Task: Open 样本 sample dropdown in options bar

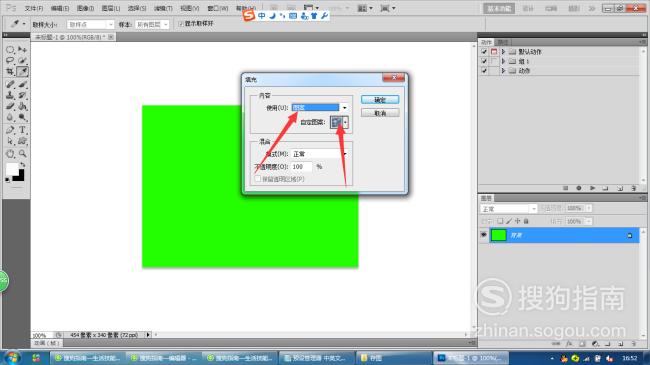Action: [x=152, y=24]
